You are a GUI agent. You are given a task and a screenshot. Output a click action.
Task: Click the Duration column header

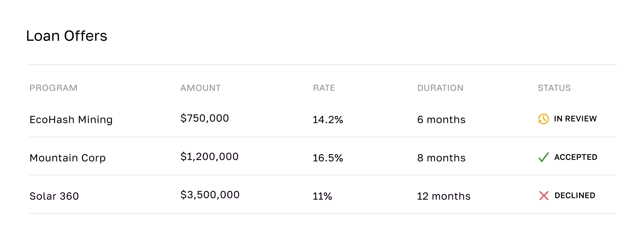point(440,88)
